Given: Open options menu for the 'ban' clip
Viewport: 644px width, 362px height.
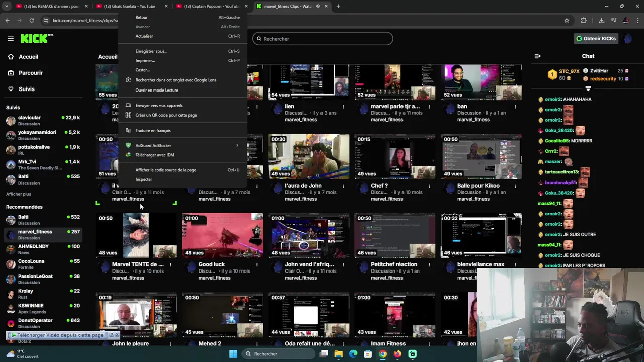Looking at the screenshot, I should (516, 107).
